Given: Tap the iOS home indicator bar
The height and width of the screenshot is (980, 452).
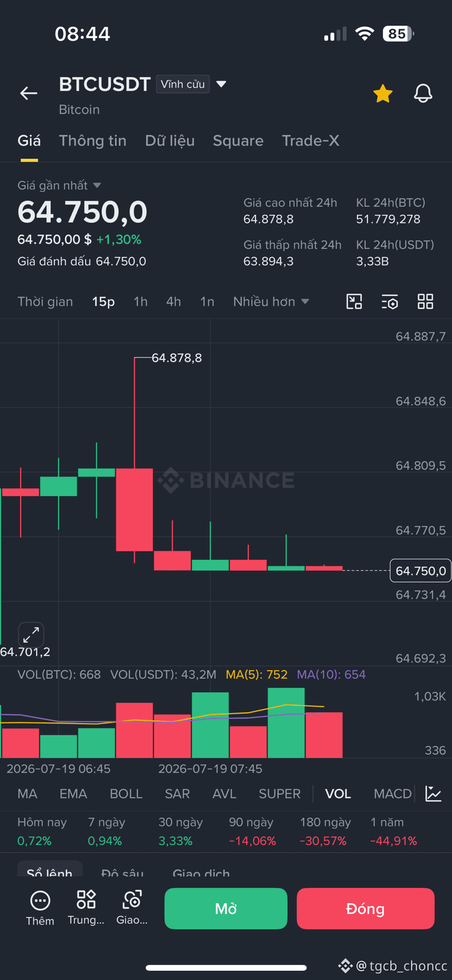Looking at the screenshot, I should [x=226, y=968].
